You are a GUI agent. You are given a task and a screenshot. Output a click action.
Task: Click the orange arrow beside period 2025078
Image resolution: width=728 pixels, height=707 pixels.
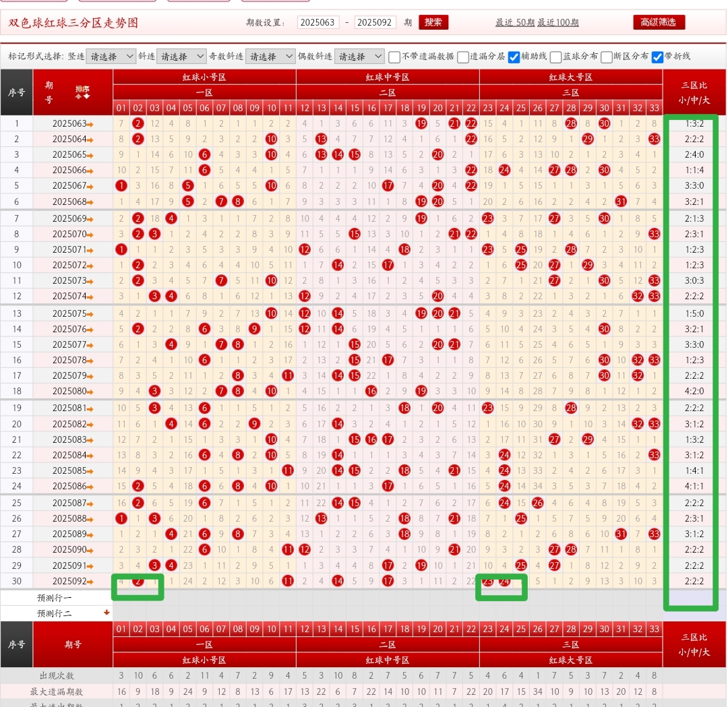pyautogui.click(x=90, y=361)
